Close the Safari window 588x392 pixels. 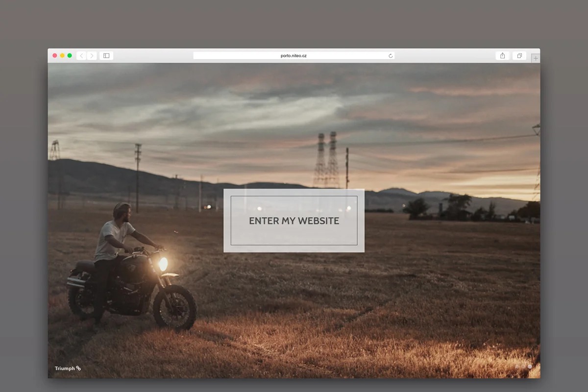(55, 56)
